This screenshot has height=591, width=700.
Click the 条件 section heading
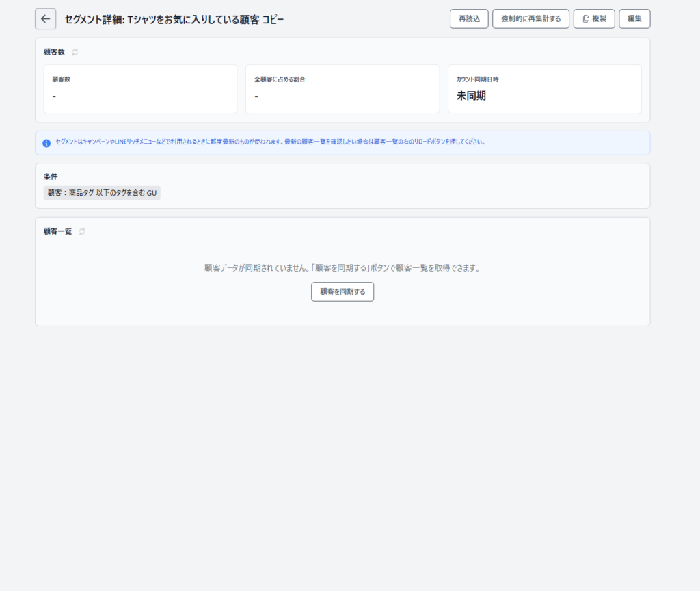pyautogui.click(x=51, y=176)
